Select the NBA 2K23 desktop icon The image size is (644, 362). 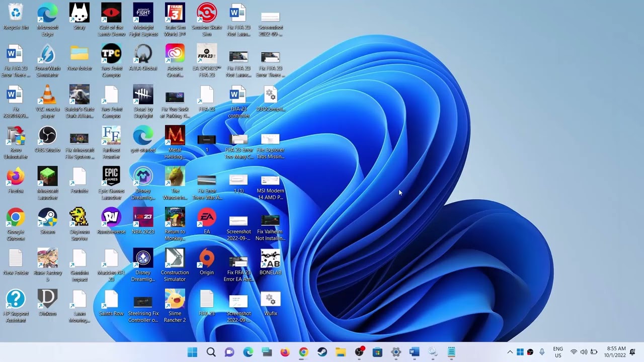143,221
